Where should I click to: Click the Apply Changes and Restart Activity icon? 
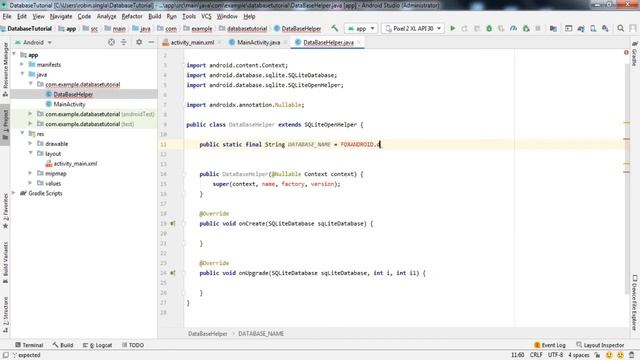tap(464, 29)
